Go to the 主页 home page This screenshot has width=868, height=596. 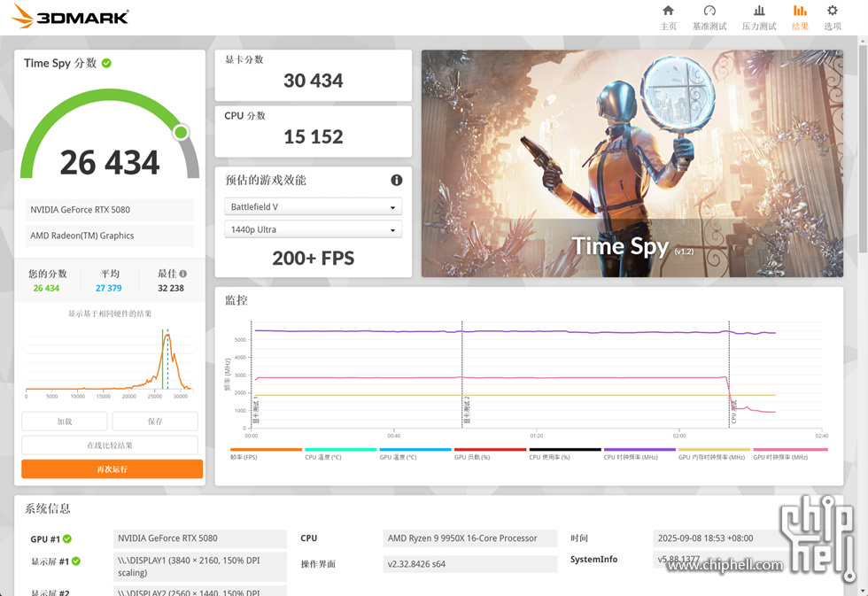pyautogui.click(x=668, y=18)
